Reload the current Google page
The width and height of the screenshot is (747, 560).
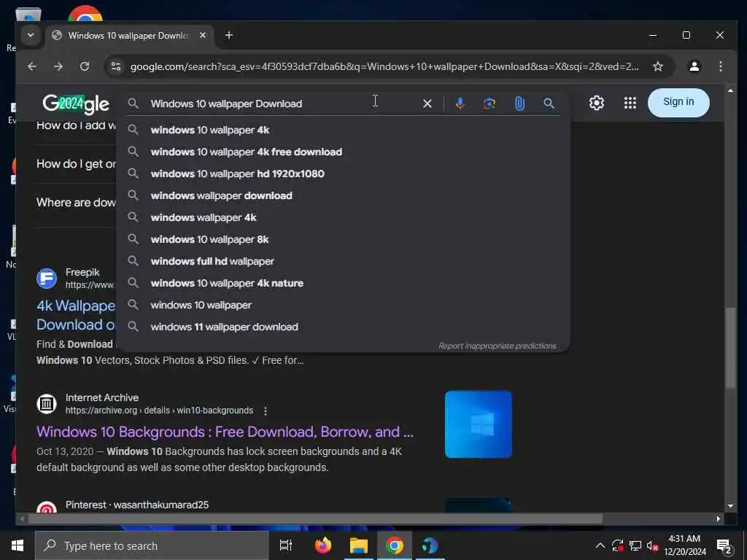coord(85,66)
